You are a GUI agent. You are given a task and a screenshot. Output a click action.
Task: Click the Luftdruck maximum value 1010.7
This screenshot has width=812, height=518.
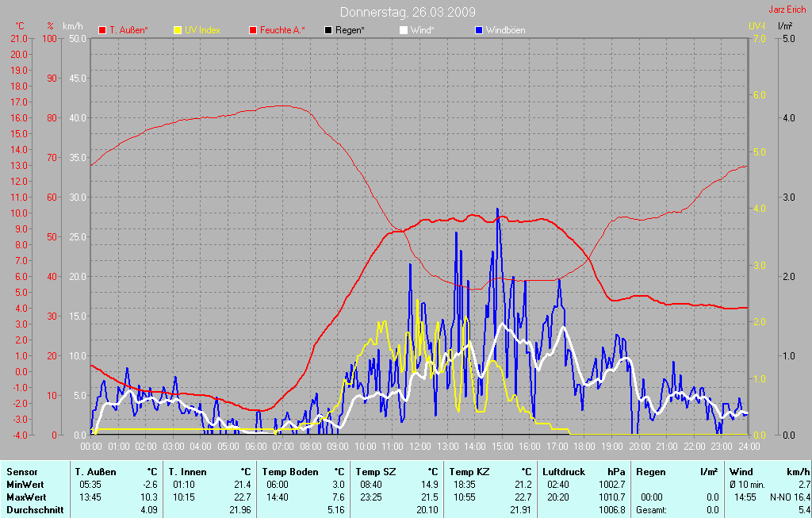pyautogui.click(x=611, y=497)
